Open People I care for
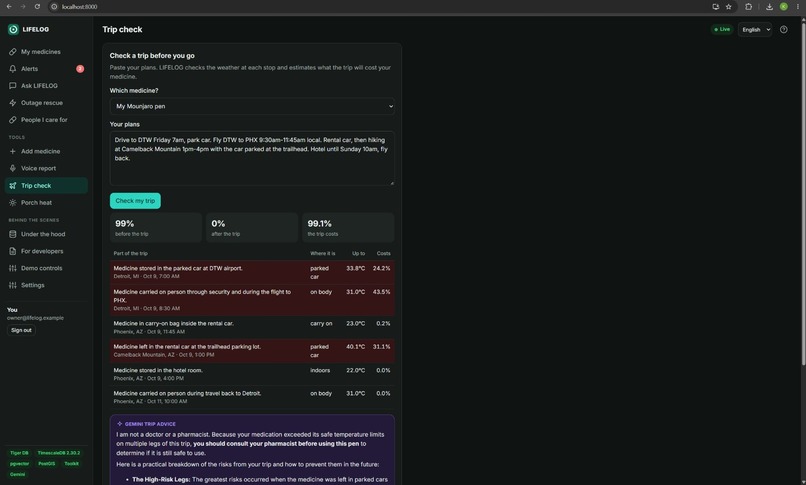This screenshot has width=806, height=485. (x=46, y=120)
